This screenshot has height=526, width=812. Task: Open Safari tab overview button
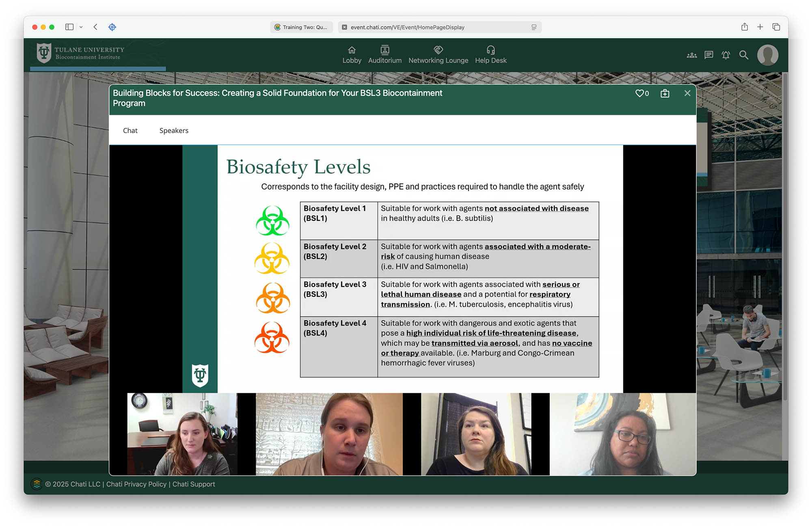coord(776,27)
